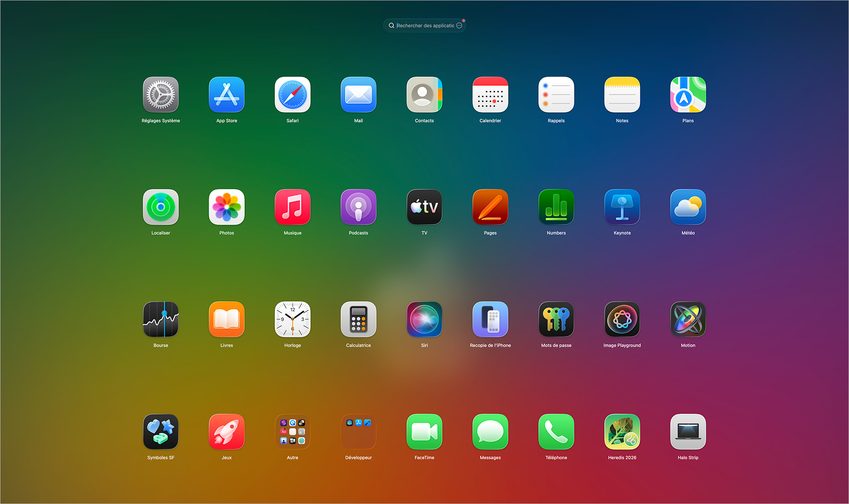Expand the Développeur folder
The image size is (849, 504).
358,431
